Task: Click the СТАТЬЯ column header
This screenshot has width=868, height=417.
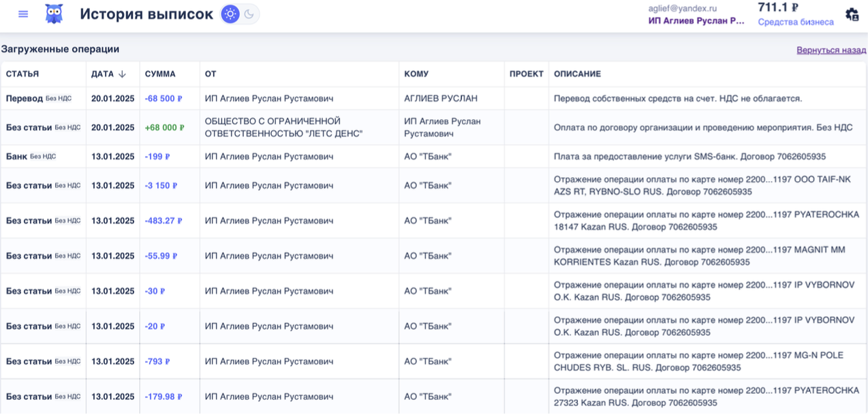Action: click(22, 74)
